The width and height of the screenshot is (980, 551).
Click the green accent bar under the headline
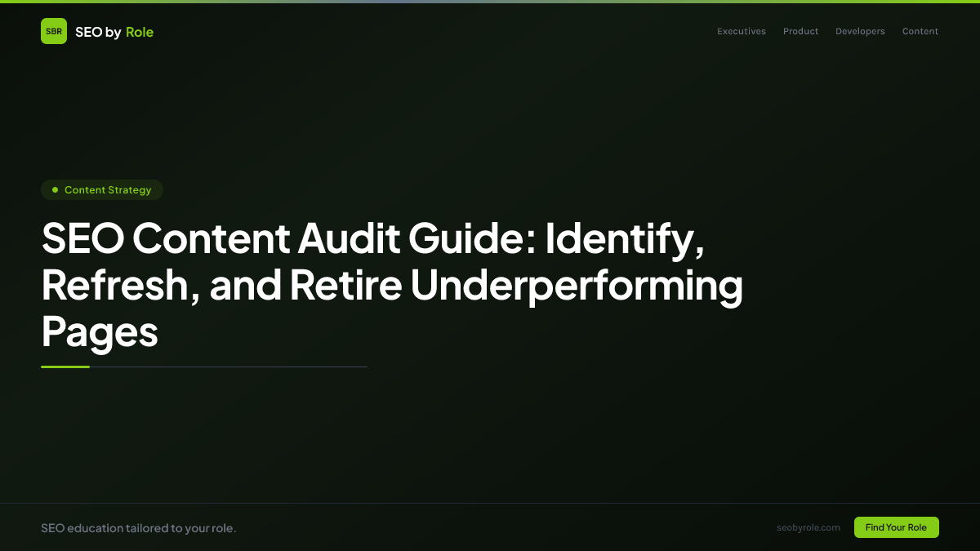(65, 367)
